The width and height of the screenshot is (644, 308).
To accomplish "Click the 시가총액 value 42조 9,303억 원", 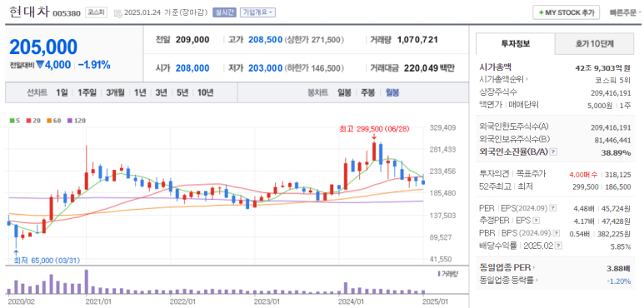I will pyautogui.click(x=602, y=68).
